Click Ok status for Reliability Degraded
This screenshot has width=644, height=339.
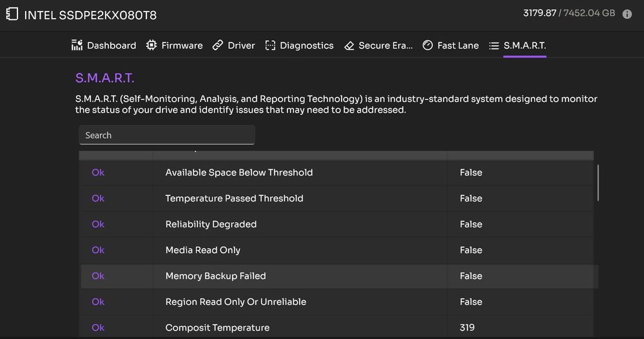[x=98, y=224]
